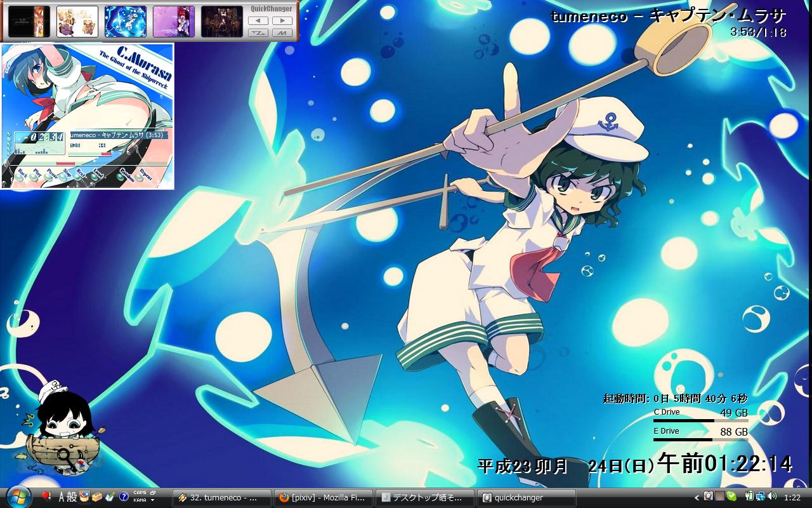Open the IME pad icon
Image resolution: width=812 pixels, height=508 pixels.
click(x=84, y=497)
